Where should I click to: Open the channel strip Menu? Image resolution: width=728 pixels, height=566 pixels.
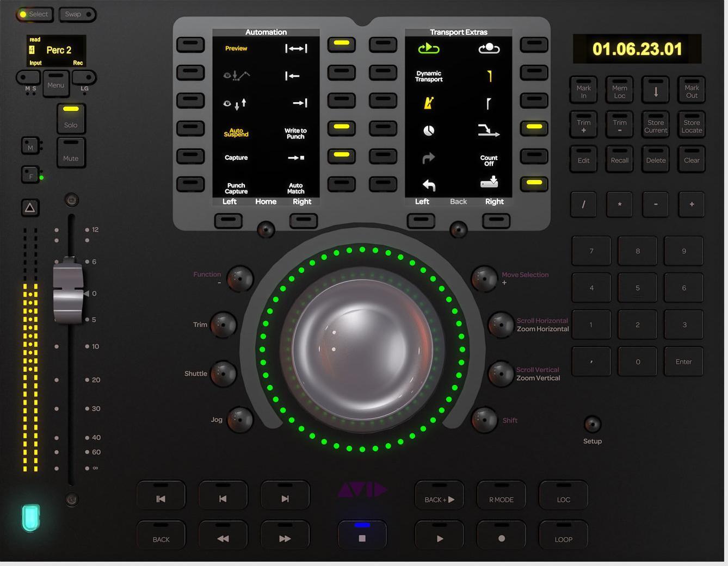[55, 84]
